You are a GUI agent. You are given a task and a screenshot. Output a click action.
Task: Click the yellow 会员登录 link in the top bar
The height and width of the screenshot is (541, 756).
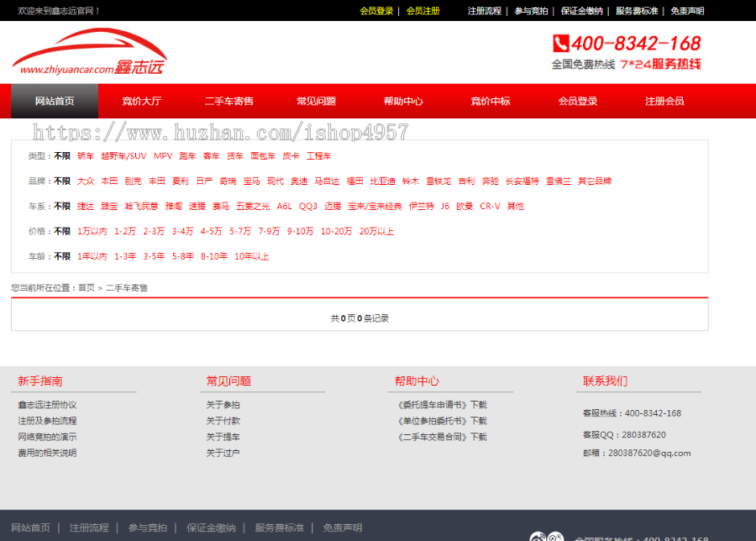coord(376,11)
